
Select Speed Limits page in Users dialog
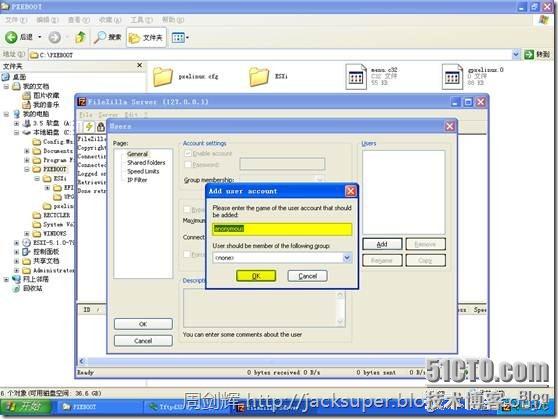pyautogui.click(x=143, y=171)
